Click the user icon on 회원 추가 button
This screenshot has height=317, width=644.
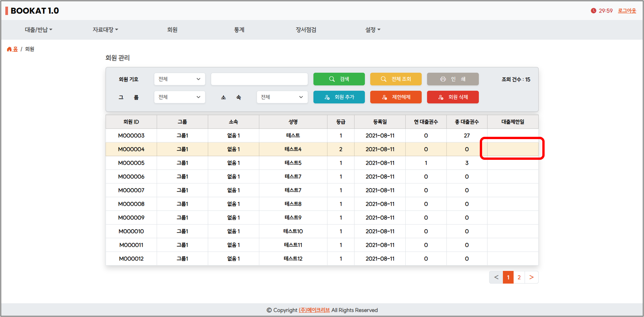pos(327,97)
